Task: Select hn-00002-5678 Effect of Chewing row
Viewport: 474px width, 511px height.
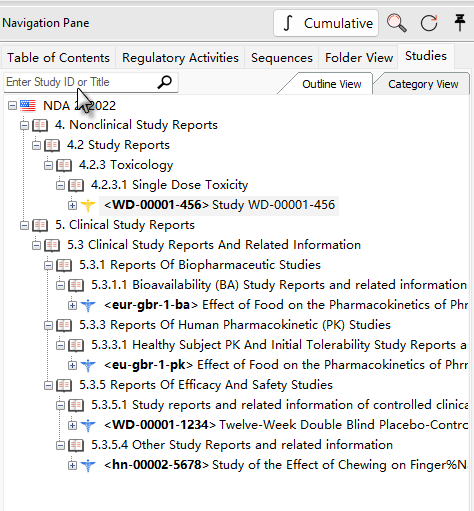Action: pos(286,465)
